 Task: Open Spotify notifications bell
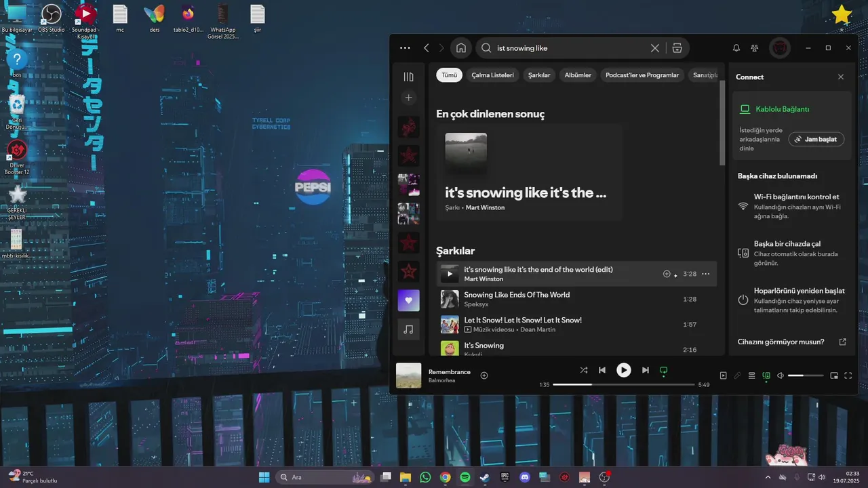point(736,48)
